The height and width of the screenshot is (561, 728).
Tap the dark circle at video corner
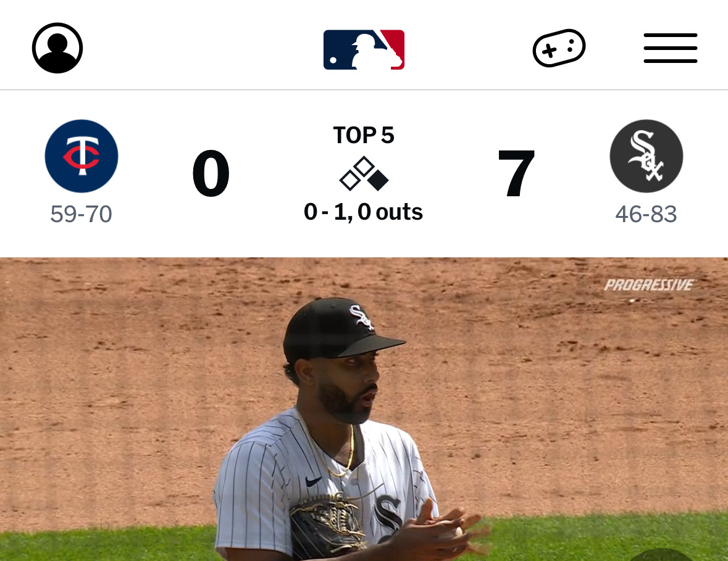click(661, 554)
